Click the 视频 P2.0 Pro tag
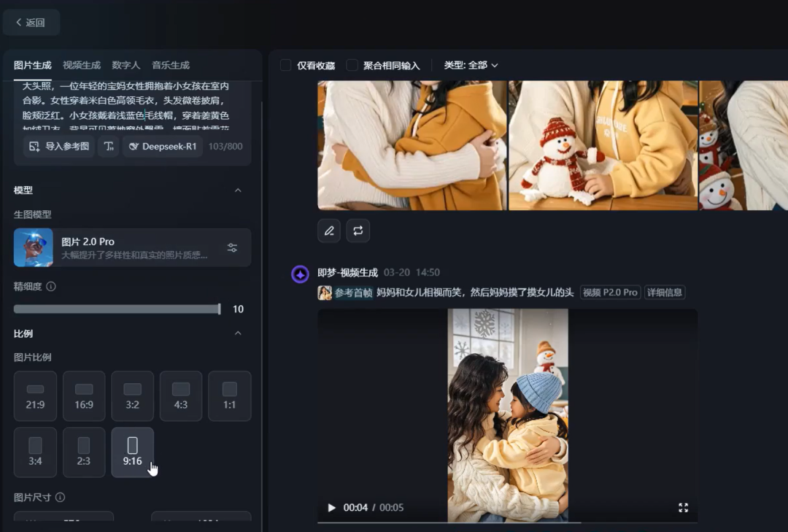The image size is (788, 532). point(610,293)
